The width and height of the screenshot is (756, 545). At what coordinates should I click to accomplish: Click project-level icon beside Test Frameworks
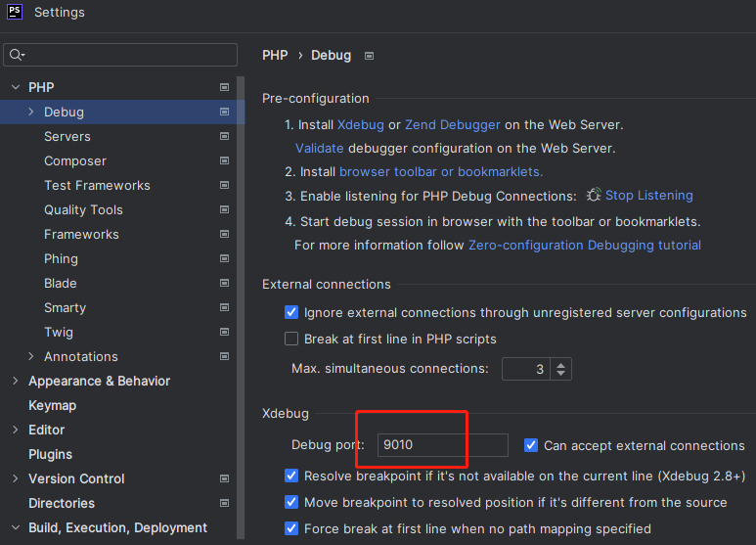point(224,185)
